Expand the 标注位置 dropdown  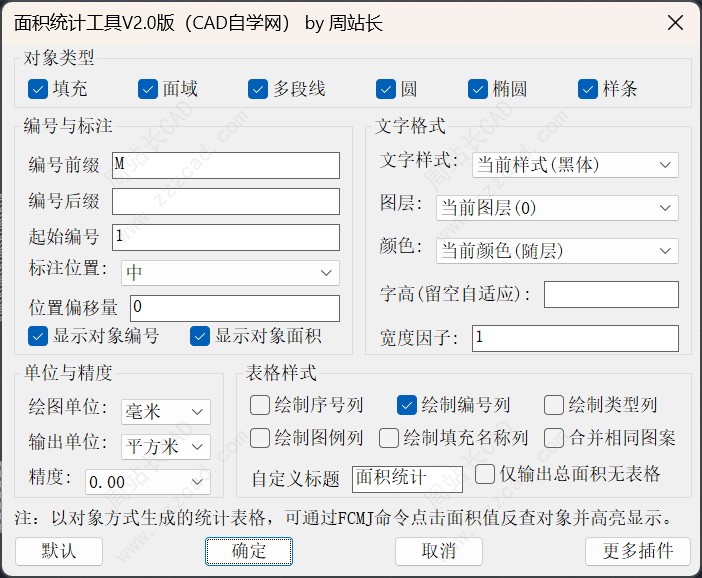(x=230, y=273)
